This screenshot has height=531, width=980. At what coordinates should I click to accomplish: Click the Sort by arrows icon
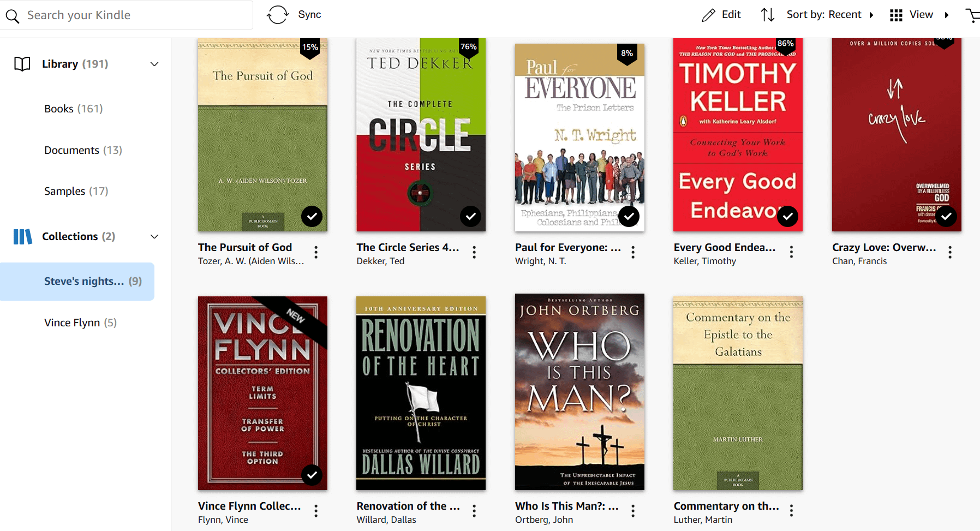(x=768, y=15)
